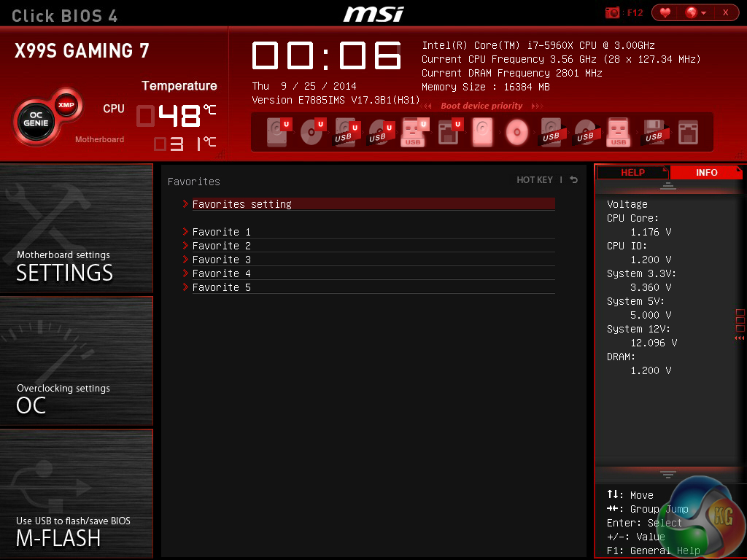Screen dimensions: 747x560
Task: Open the HOT KEY list
Action: click(535, 180)
